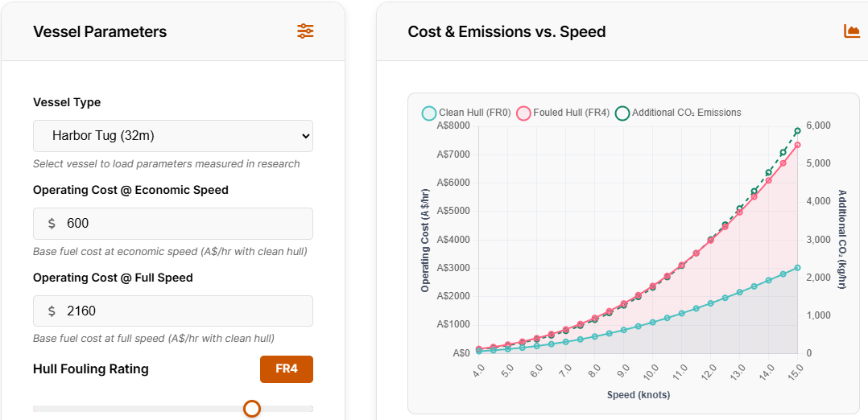The height and width of the screenshot is (420, 868).
Task: Click Fouled Hull data point at 15.0 knots
Action: (797, 145)
